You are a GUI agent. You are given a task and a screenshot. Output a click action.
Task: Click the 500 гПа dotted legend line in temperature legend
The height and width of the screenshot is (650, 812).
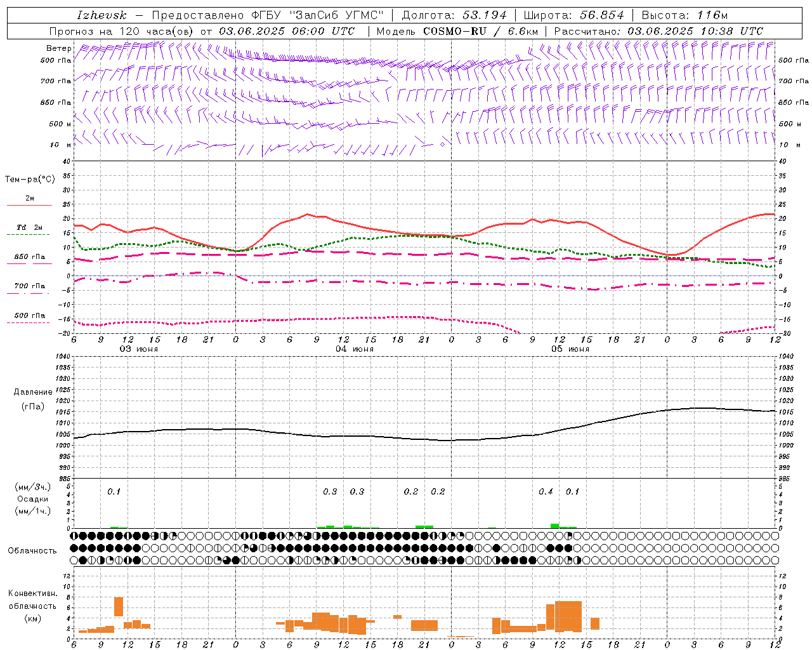pyautogui.click(x=28, y=322)
